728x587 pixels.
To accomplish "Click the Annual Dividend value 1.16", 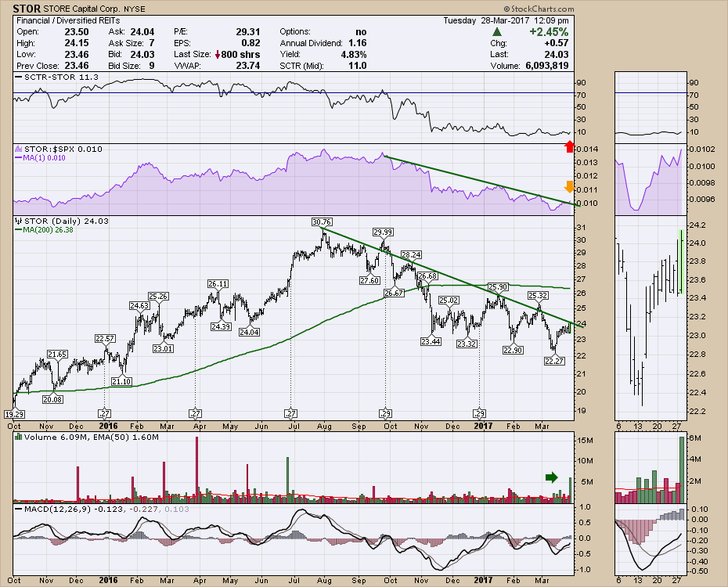I will [x=358, y=43].
